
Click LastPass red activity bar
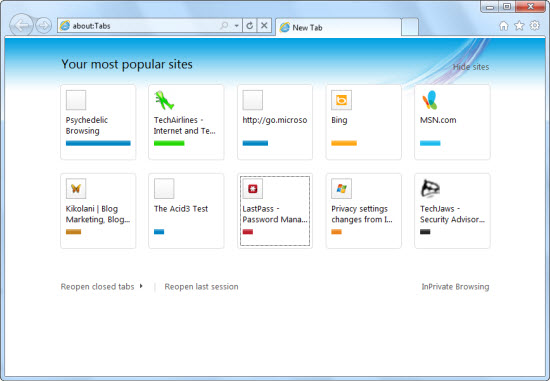pyautogui.click(x=248, y=232)
